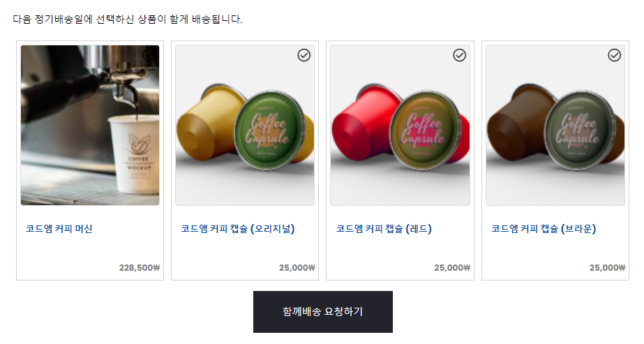This screenshot has height=344, width=644.
Task: View the red capsule product image
Action: [400, 125]
